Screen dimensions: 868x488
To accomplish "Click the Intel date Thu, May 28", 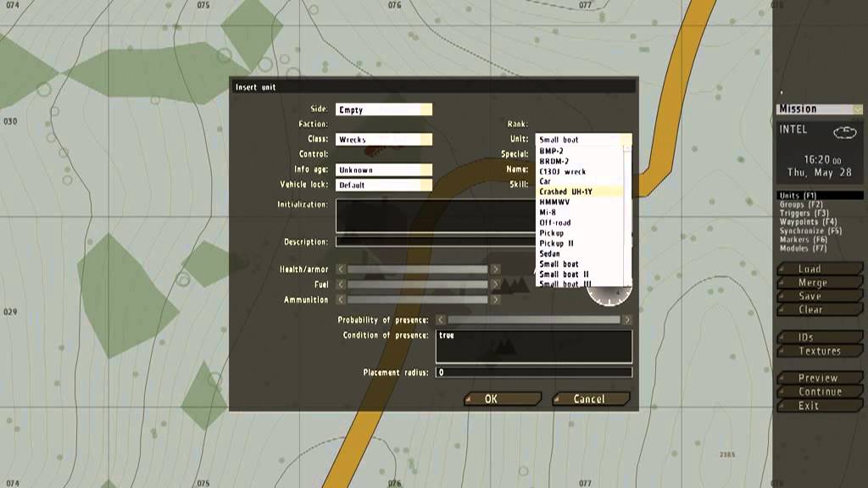I will pyautogui.click(x=820, y=173).
